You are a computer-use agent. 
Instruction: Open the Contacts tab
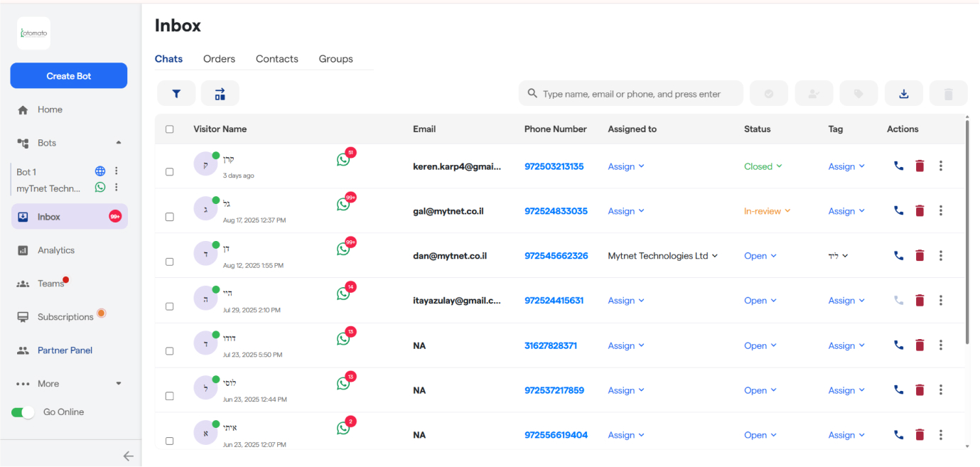276,59
